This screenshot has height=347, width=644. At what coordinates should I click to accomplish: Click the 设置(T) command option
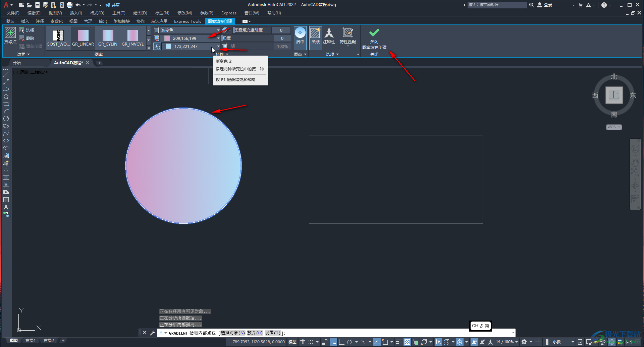click(x=273, y=333)
